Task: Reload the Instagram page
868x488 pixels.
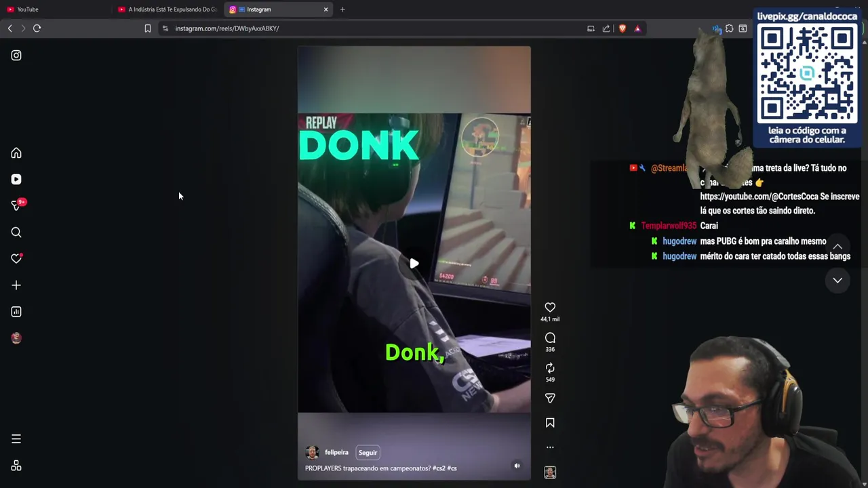Action: tap(37, 28)
